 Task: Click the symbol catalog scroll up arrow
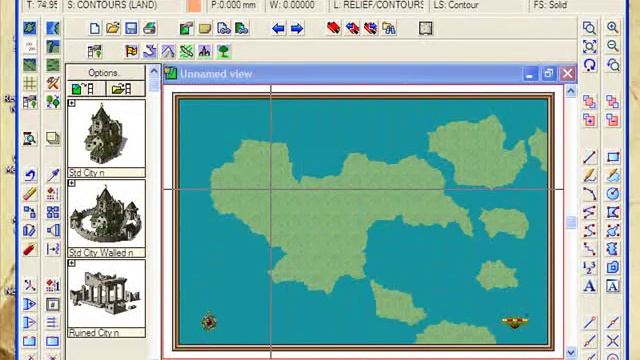click(154, 71)
